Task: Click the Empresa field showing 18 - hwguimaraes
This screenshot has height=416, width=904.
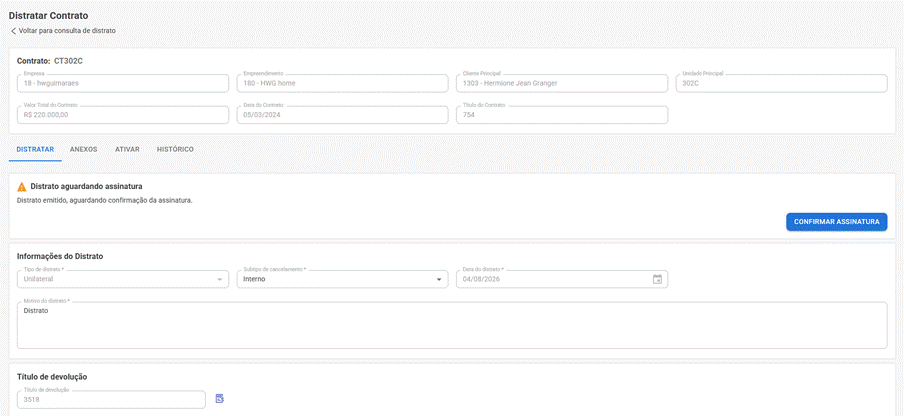Action: (123, 83)
